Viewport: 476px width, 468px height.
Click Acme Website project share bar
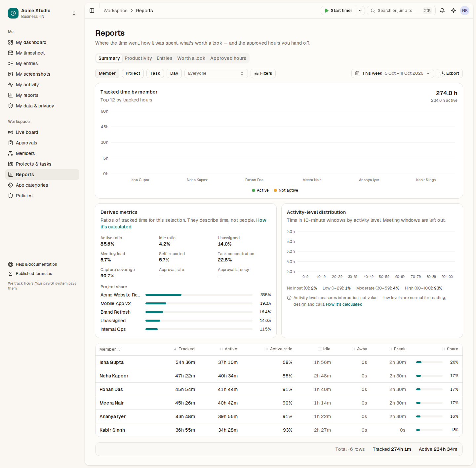click(x=199, y=295)
